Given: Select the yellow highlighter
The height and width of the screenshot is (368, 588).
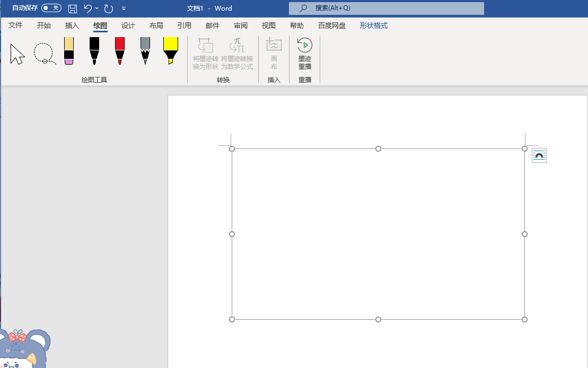Looking at the screenshot, I should pos(171,51).
